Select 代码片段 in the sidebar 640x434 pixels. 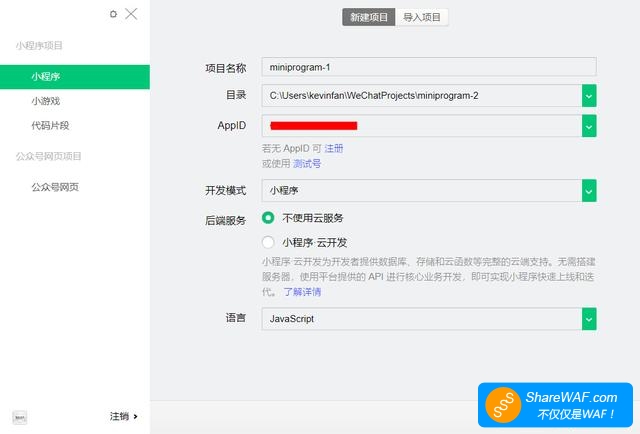(x=50, y=125)
